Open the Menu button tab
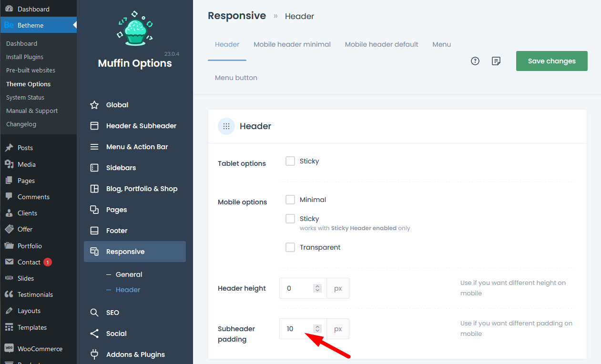Viewport: 601px width, 364px height. [236, 78]
